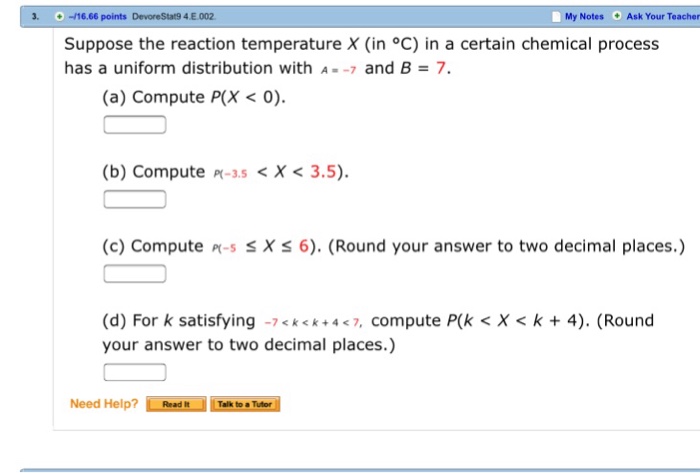This screenshot has width=700, height=473.
Task: Click the small A = -7 expression
Action: 338,70
